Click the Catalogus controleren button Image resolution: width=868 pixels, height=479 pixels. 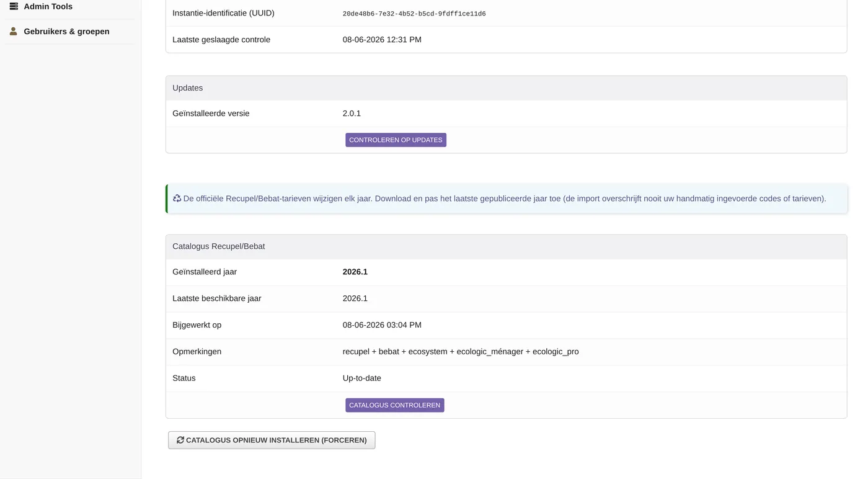coord(395,405)
